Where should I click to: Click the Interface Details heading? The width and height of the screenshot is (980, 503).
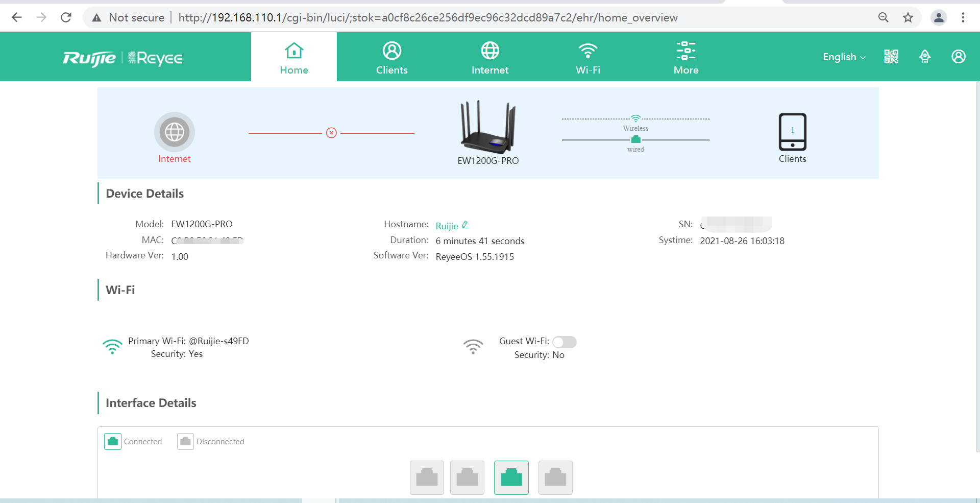click(151, 403)
